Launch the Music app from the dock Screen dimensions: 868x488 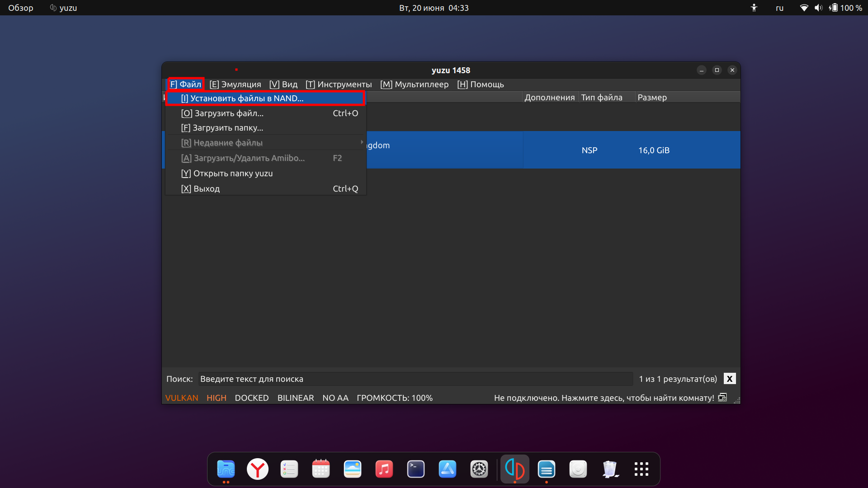pyautogui.click(x=384, y=469)
